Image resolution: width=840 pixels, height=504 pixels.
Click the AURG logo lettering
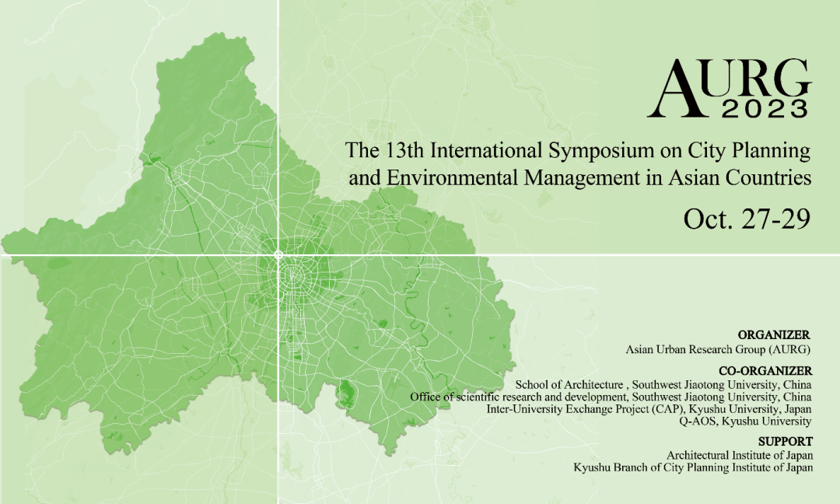tap(734, 86)
